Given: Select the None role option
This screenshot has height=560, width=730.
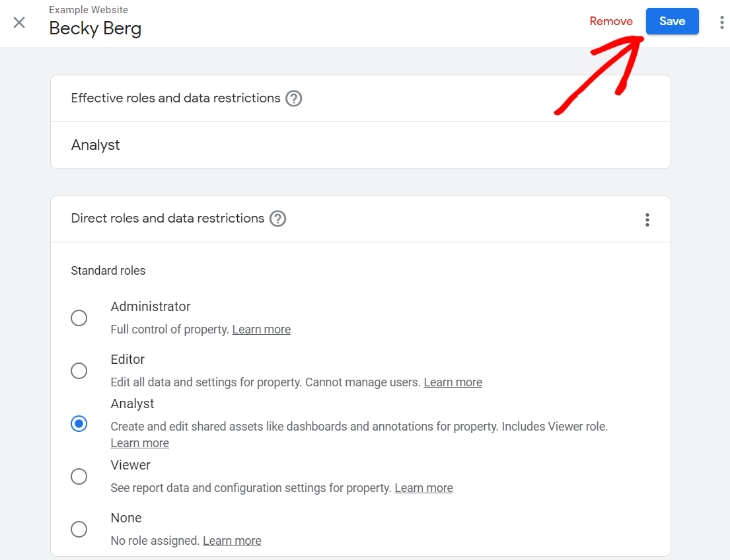Looking at the screenshot, I should click(79, 529).
